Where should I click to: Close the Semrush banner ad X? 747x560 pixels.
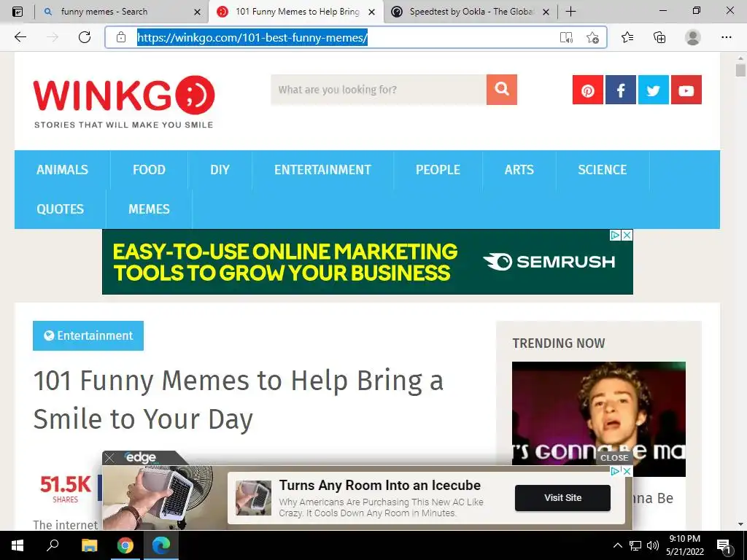pyautogui.click(x=627, y=235)
